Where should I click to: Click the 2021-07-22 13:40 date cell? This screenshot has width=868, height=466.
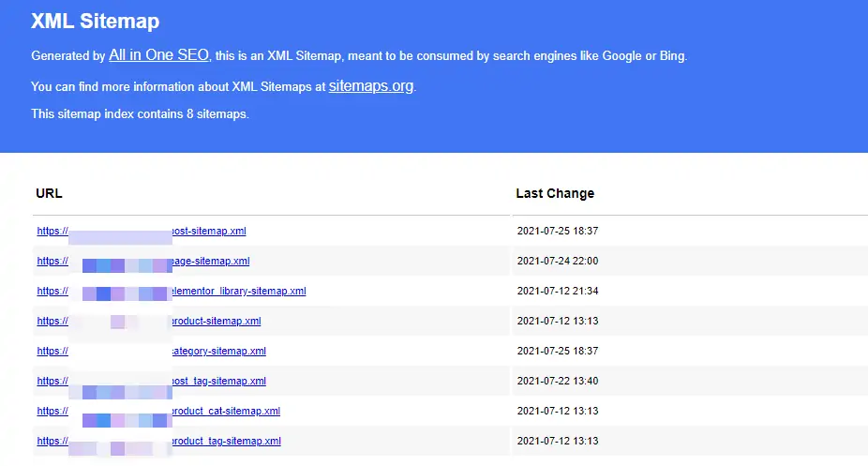[x=557, y=381]
